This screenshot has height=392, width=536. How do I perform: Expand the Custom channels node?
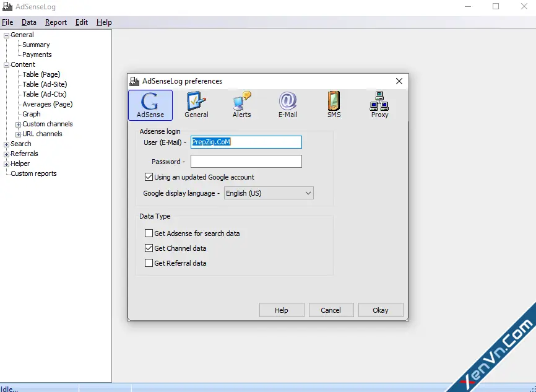18,124
